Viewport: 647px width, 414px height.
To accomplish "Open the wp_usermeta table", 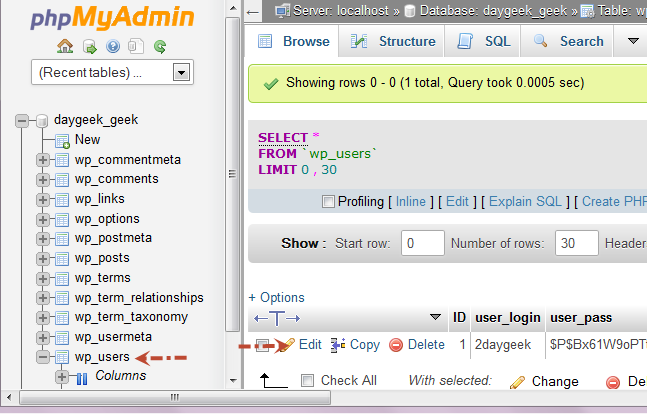I will coord(113,337).
